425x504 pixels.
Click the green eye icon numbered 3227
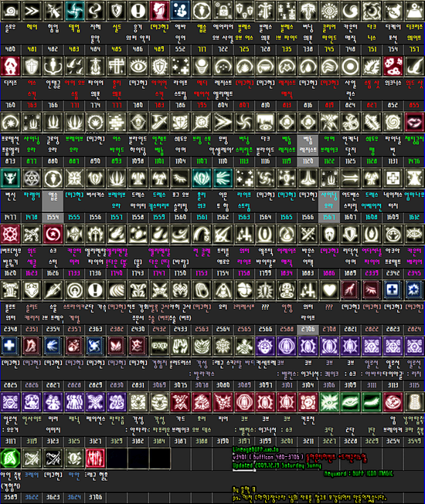coord(329,402)
